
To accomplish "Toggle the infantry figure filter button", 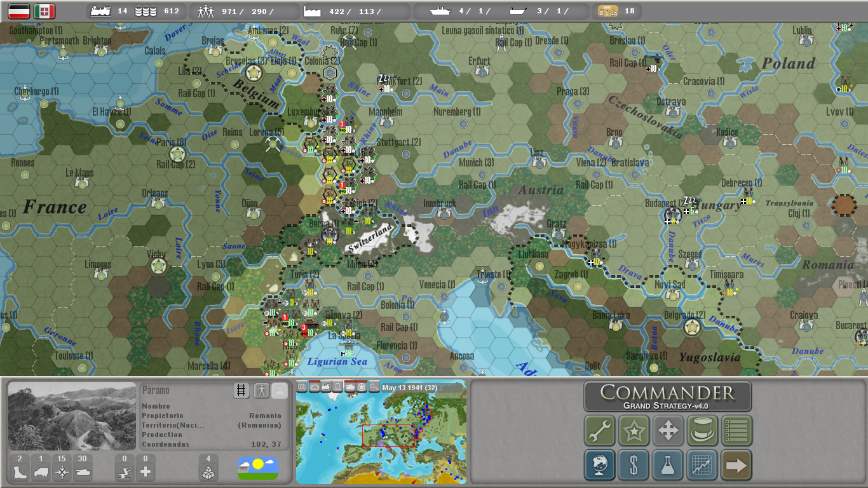I will 261,390.
